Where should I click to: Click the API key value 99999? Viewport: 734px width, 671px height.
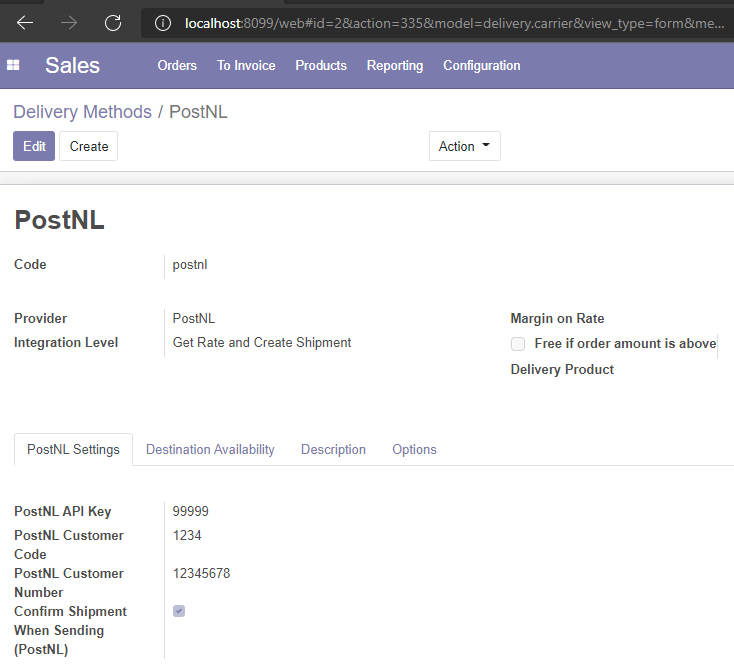pyautogui.click(x=191, y=511)
